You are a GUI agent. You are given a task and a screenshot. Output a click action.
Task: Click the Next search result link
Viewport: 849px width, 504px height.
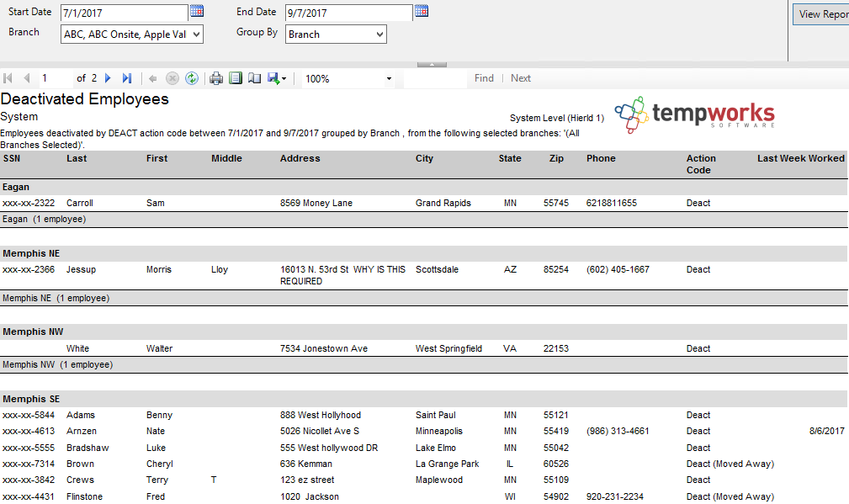521,78
